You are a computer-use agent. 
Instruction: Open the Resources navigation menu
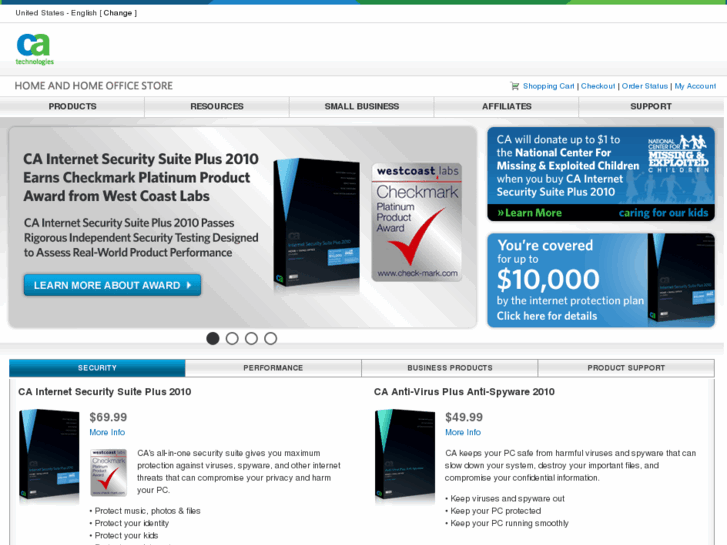tap(217, 107)
